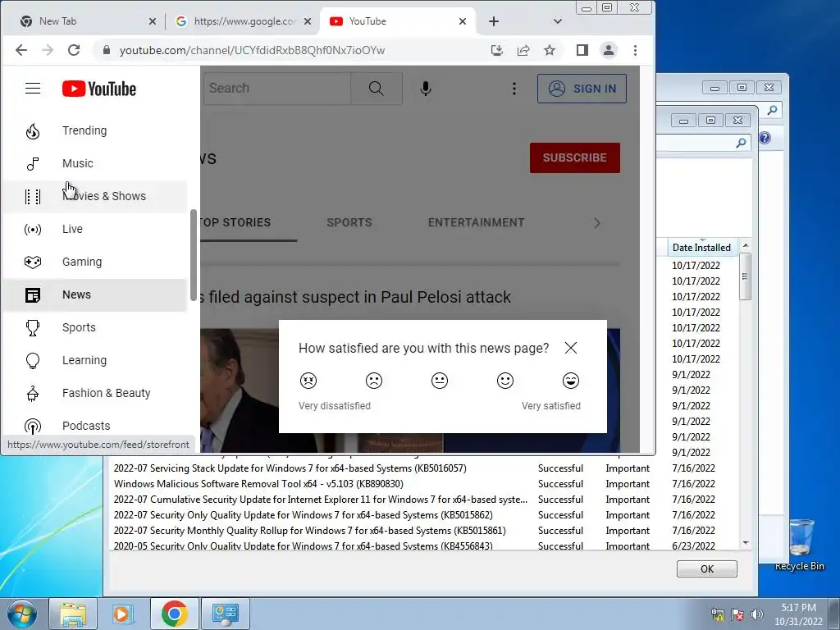Select the Music flame-note icon in sidebar

coord(33,163)
